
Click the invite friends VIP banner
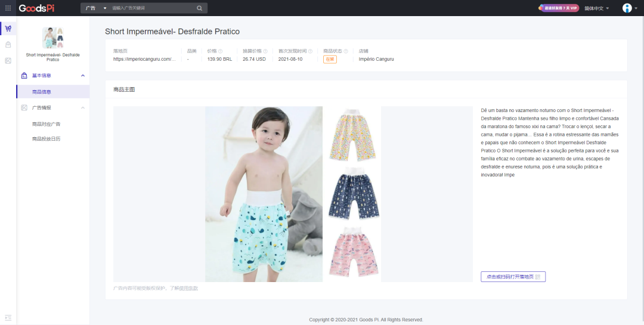(x=559, y=8)
